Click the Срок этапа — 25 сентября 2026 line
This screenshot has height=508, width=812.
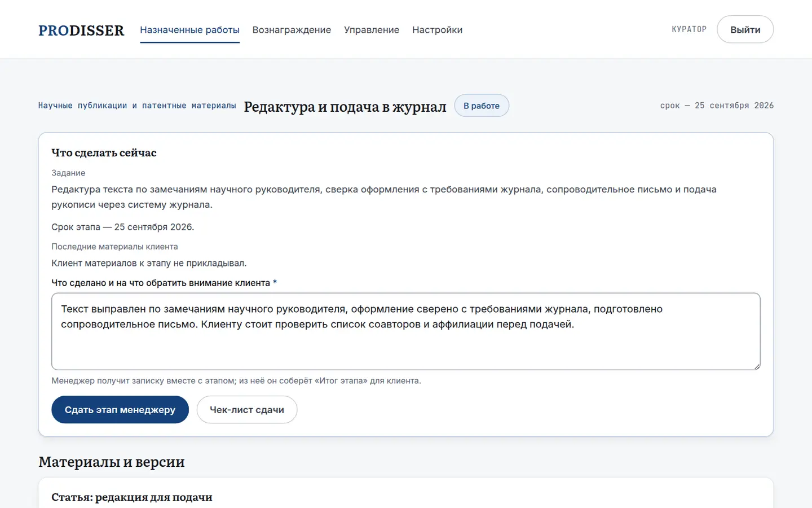pyautogui.click(x=123, y=227)
